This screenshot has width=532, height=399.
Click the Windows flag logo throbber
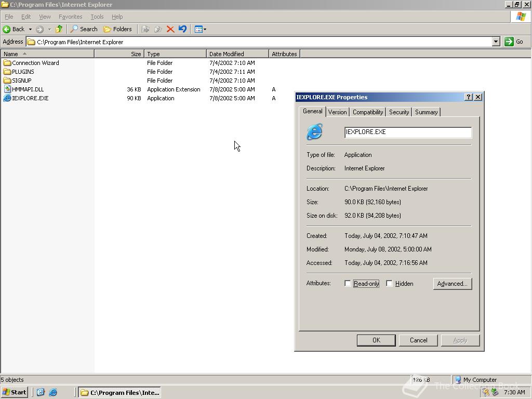(521, 17)
